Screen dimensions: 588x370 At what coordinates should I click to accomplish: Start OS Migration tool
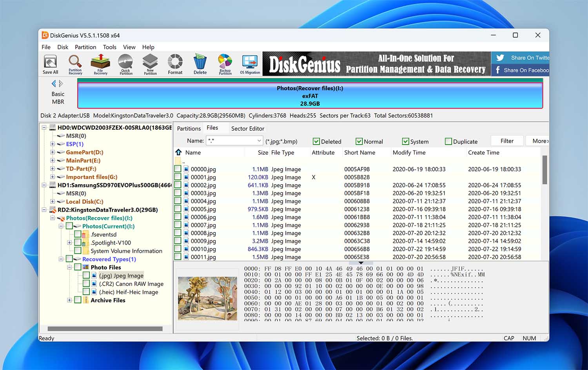click(x=250, y=65)
